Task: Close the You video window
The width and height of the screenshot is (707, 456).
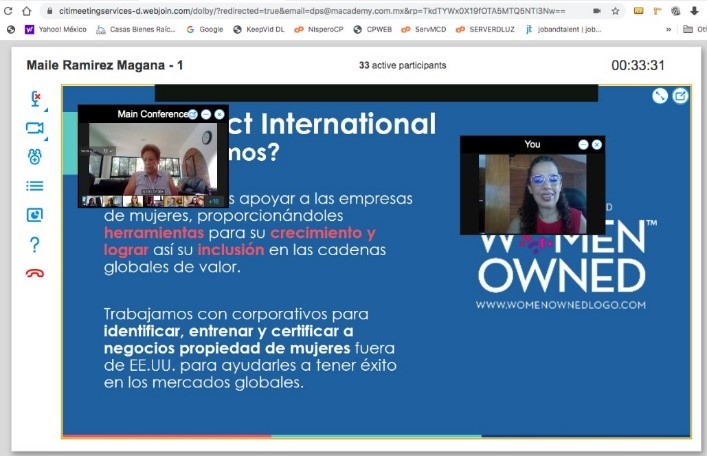Action: pyautogui.click(x=597, y=144)
